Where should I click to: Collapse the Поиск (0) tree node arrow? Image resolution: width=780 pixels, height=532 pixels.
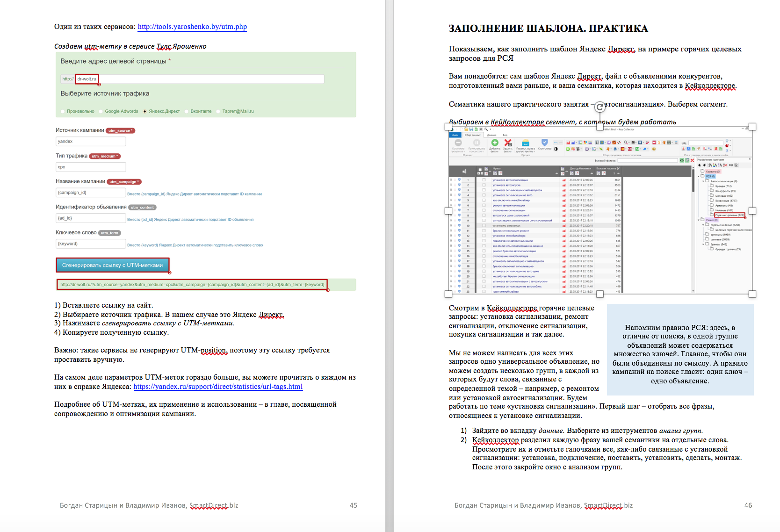[x=699, y=220]
